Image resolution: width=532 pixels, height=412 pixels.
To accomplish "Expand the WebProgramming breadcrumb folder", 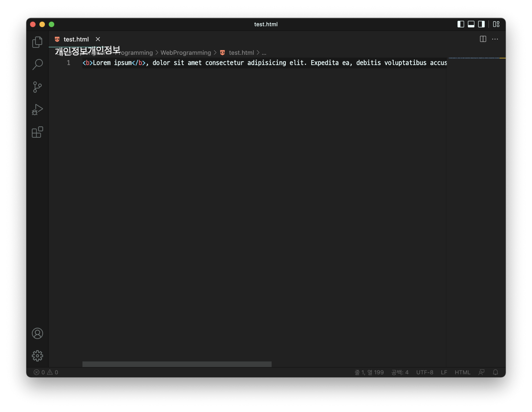I will pyautogui.click(x=186, y=53).
